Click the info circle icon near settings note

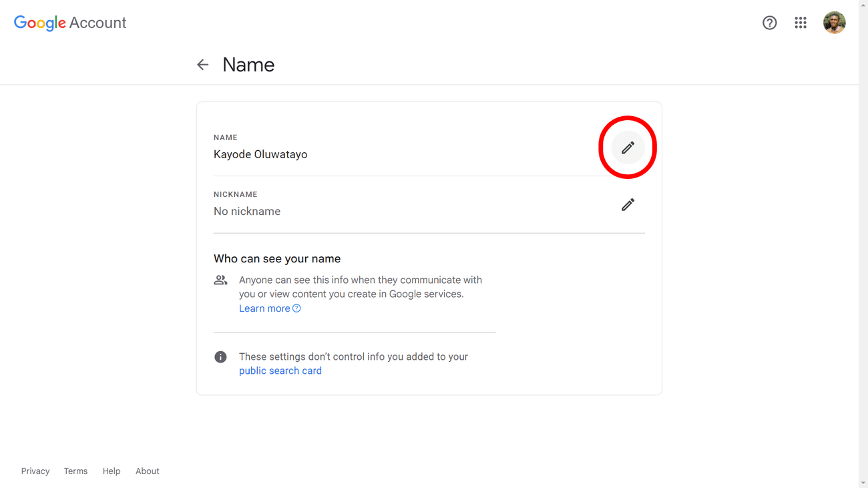[x=220, y=356]
